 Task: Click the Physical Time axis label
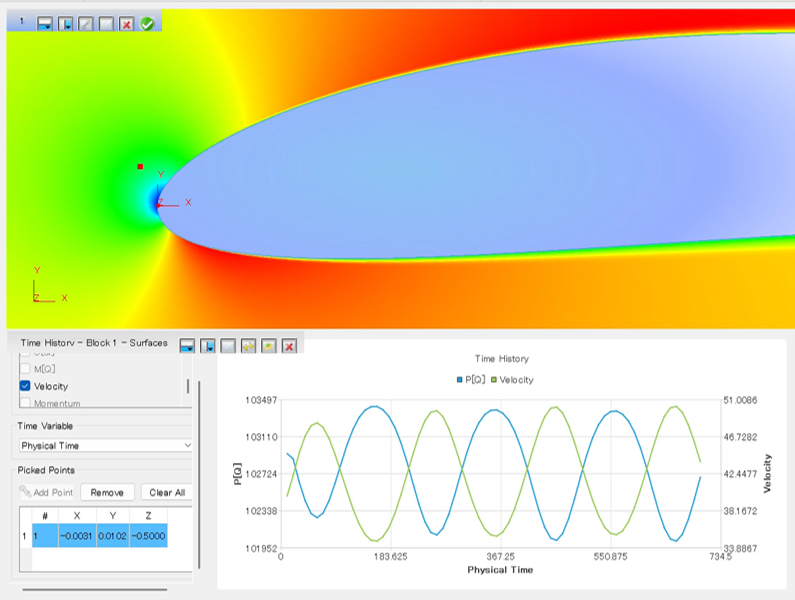500,570
